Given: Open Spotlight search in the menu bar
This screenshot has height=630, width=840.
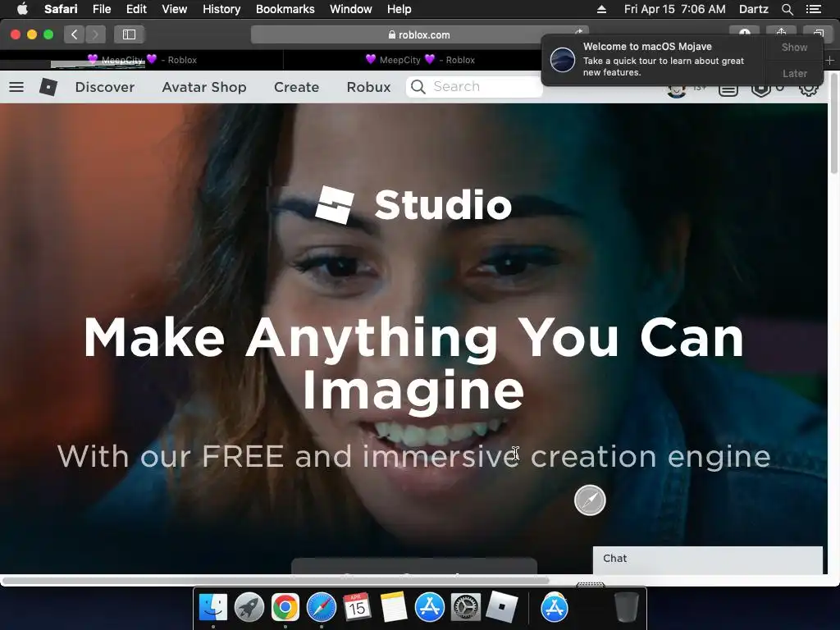Looking at the screenshot, I should (787, 9).
